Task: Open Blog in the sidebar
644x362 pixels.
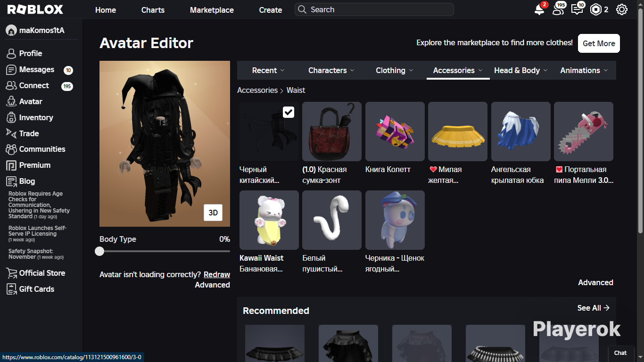Action: 27,181
